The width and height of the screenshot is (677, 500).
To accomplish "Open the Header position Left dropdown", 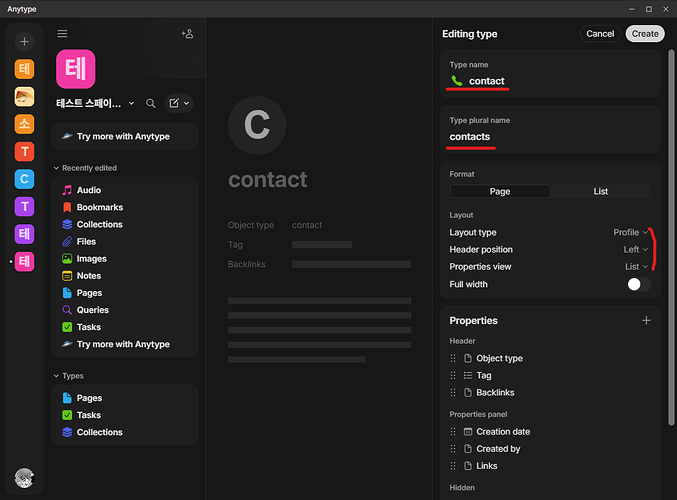I will (x=636, y=250).
